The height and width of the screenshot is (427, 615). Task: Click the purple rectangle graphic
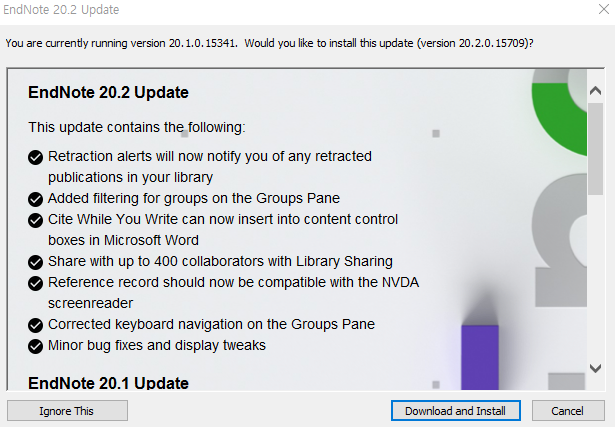[480, 357]
